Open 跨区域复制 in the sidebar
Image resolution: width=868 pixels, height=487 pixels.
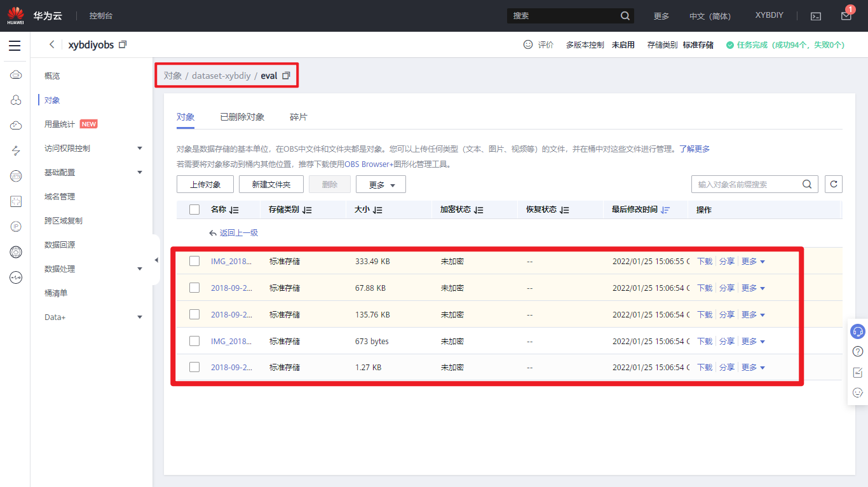(64, 220)
